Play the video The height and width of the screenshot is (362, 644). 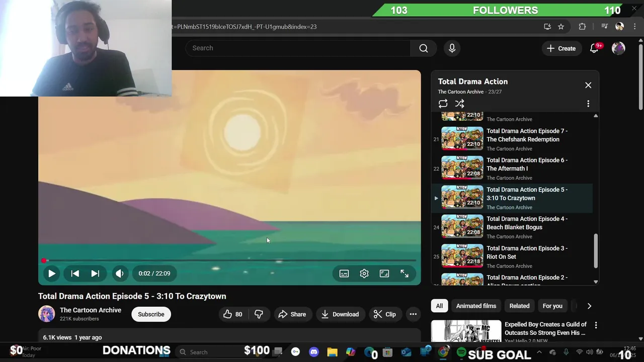click(51, 274)
